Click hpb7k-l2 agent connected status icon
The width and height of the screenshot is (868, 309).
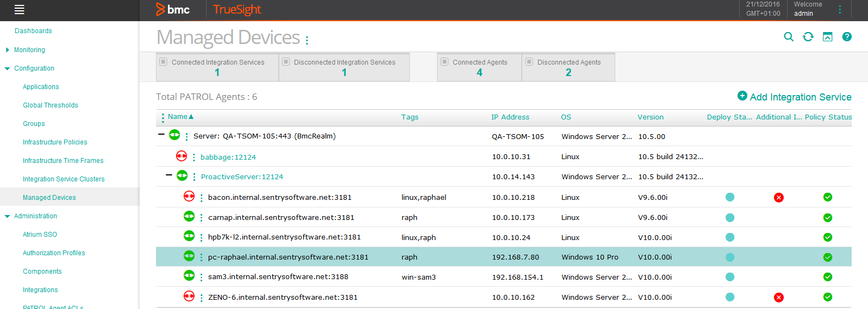(x=189, y=236)
